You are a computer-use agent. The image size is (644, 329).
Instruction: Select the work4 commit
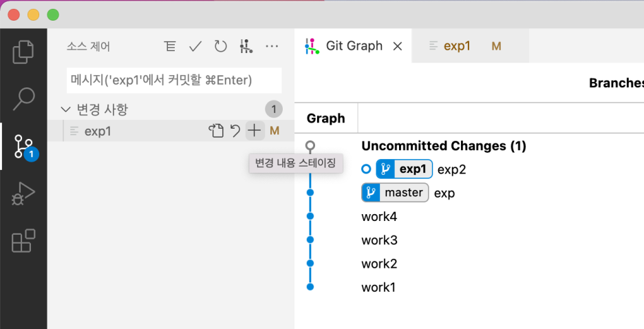coord(379,216)
